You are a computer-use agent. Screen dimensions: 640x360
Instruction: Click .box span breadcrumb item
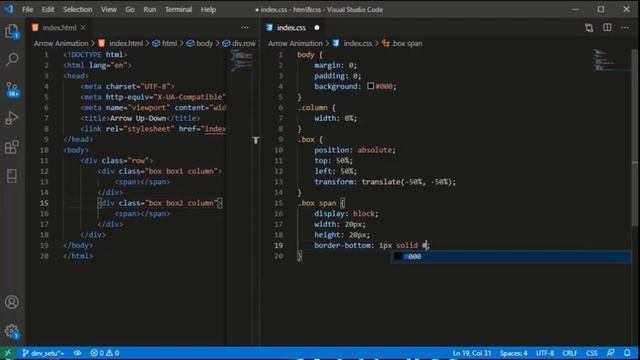tap(402, 43)
